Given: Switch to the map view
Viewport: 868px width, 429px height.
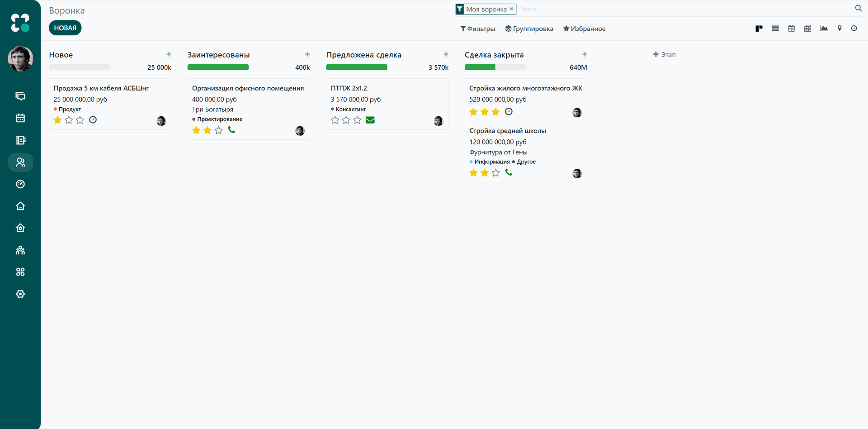Looking at the screenshot, I should click(840, 28).
